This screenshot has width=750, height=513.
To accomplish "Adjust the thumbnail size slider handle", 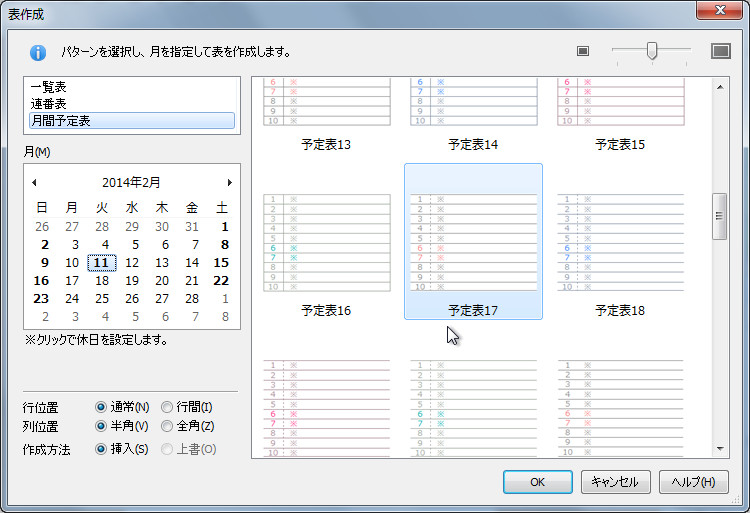I will tap(651, 51).
